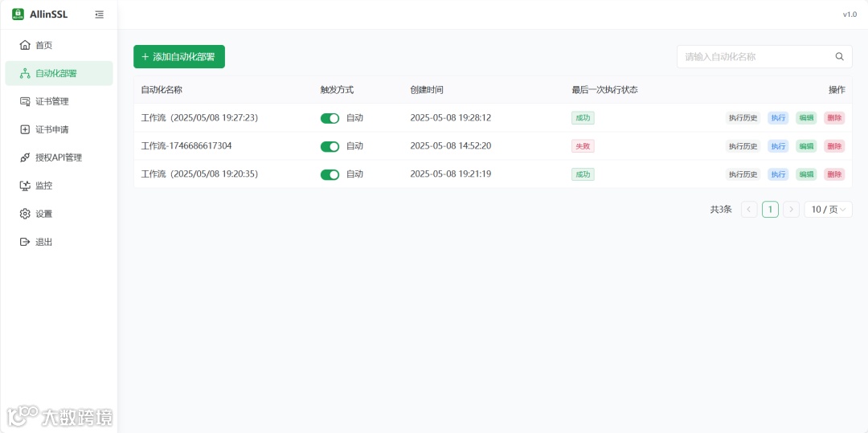Screen dimensions: 868x433
Task: Click the 添加自动化部署 button
Action: pos(178,56)
